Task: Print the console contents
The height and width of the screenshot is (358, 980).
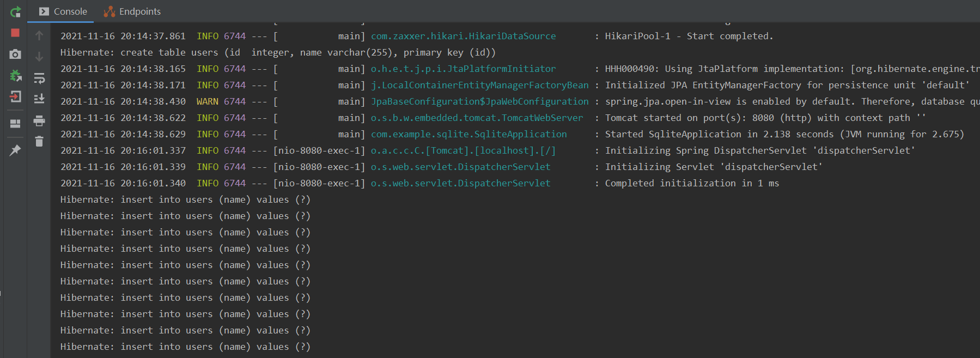Action: 39,120
